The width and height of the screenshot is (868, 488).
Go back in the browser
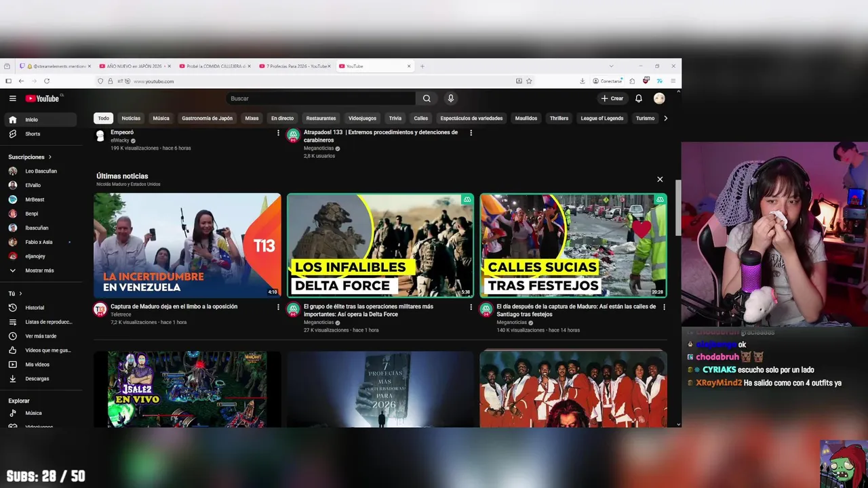[x=21, y=81]
